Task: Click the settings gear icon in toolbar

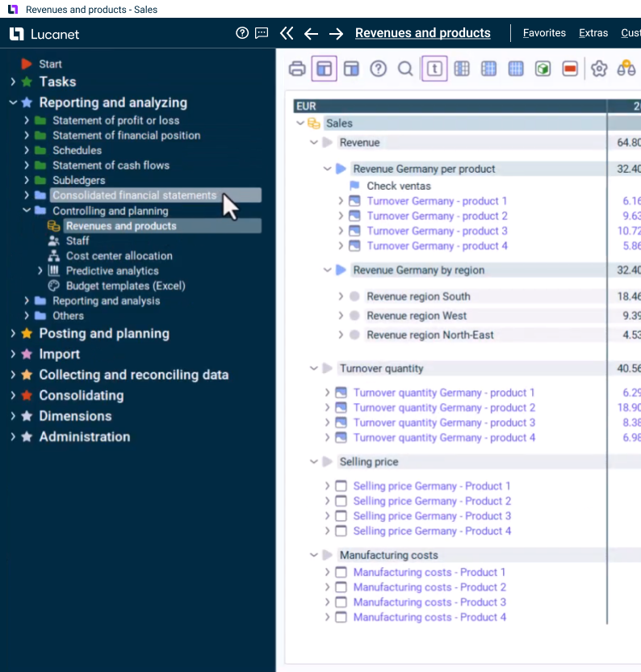Action: 598,69
